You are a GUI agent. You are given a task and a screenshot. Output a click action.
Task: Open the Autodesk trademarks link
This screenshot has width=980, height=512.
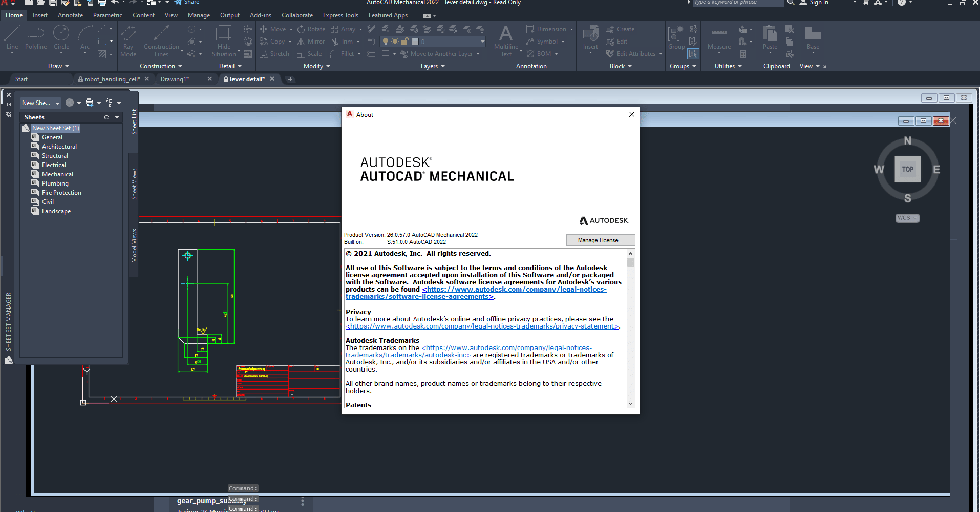pos(468,352)
